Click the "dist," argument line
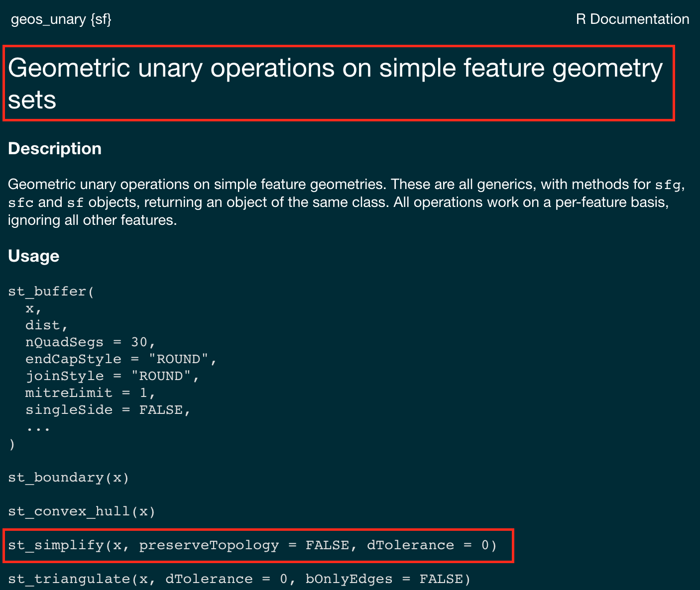700x590 pixels. (46, 325)
